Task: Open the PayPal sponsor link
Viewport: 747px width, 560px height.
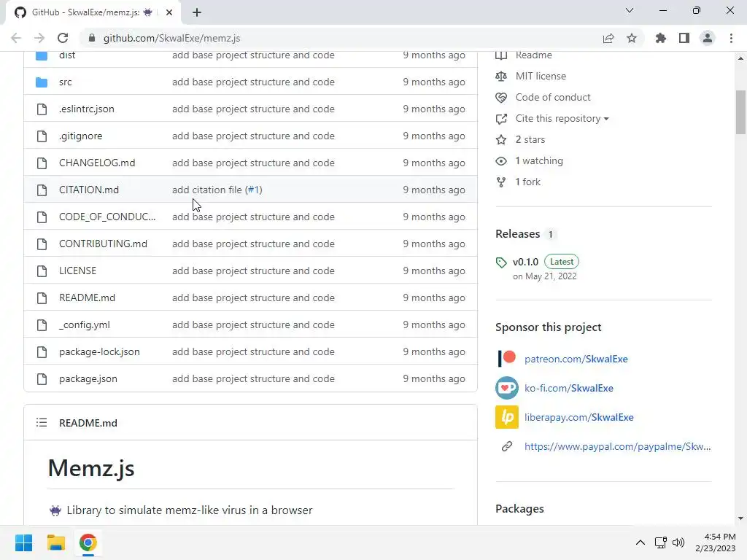Action: pos(617,446)
